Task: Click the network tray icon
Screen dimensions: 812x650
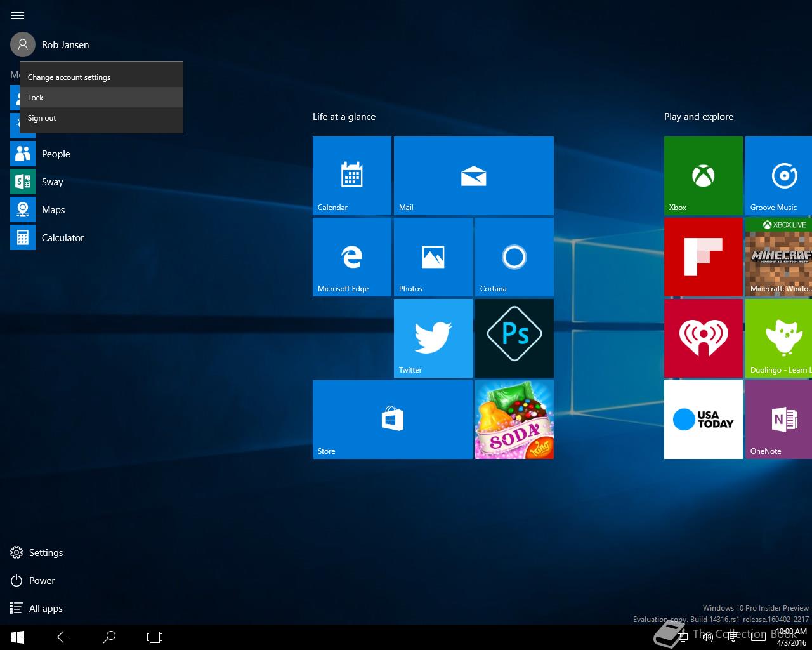Action: 682,637
